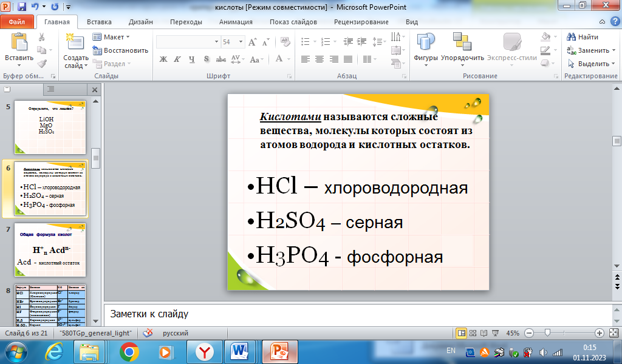Open Internet Explorer from the taskbar
The height and width of the screenshot is (364, 622).
(x=54, y=352)
